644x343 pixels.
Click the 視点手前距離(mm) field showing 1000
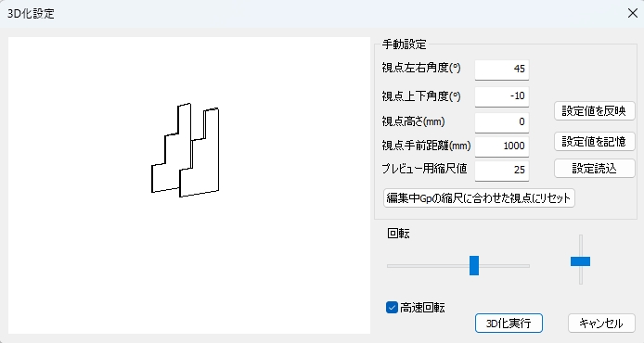pos(502,146)
